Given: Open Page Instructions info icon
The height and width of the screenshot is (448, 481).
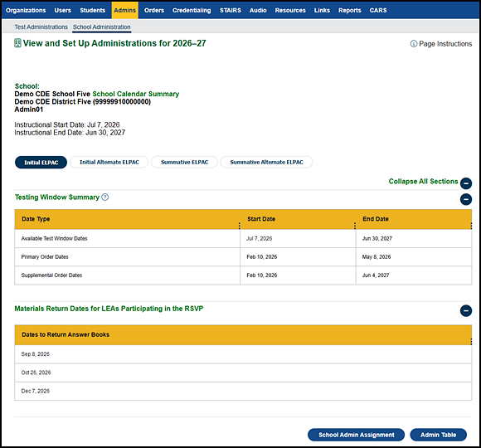Looking at the screenshot, I should (414, 44).
